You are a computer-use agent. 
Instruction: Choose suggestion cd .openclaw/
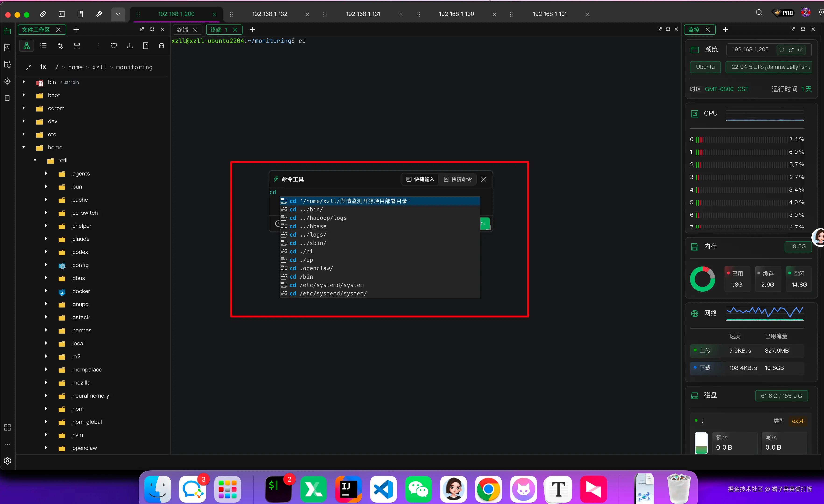(380, 268)
